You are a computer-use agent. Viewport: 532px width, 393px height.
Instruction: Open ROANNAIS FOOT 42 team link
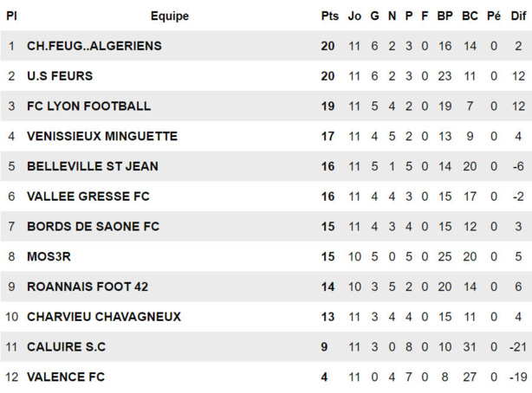[x=87, y=287]
